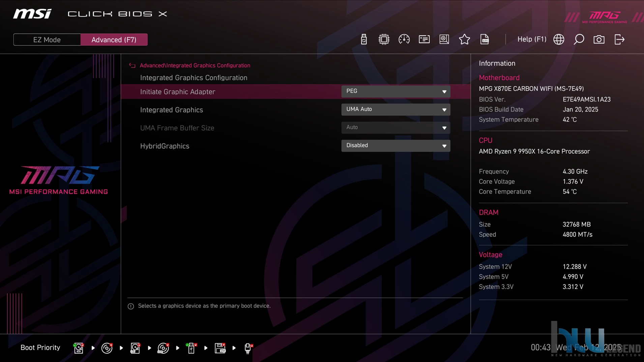Click DRAM Speed value 4800 MT/s

pos(577,235)
